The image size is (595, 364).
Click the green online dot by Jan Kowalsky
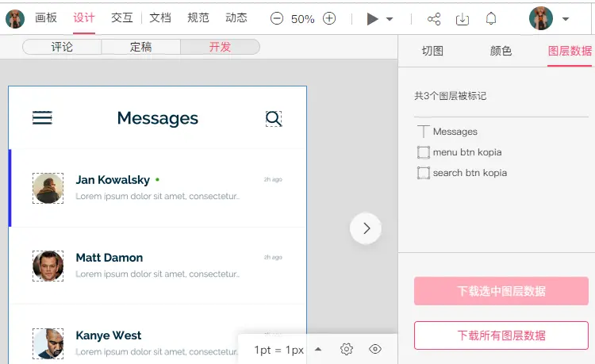pos(157,180)
